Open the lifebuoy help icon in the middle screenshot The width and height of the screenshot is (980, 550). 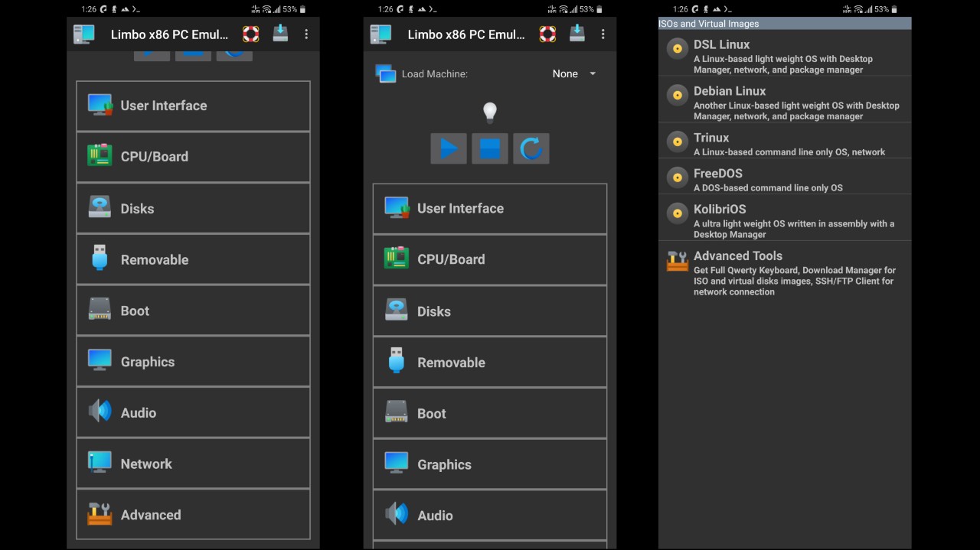pyautogui.click(x=547, y=34)
